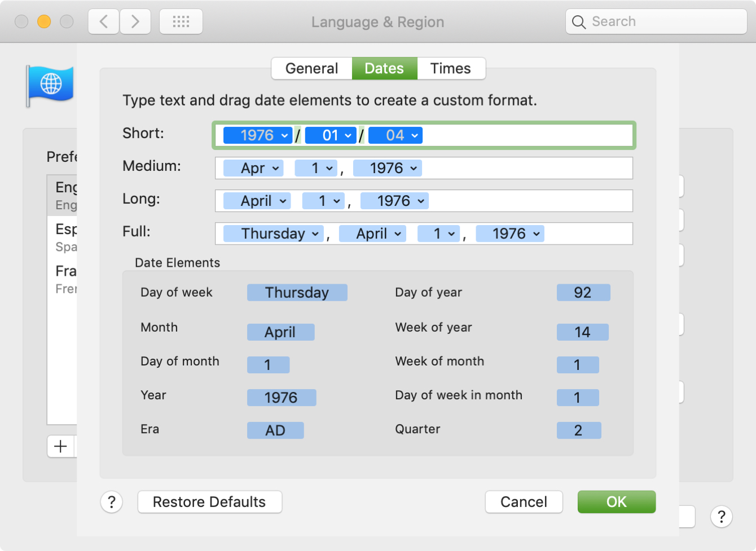Select the Quarter date element token
Viewport: 756px width, 551px height.
[579, 430]
